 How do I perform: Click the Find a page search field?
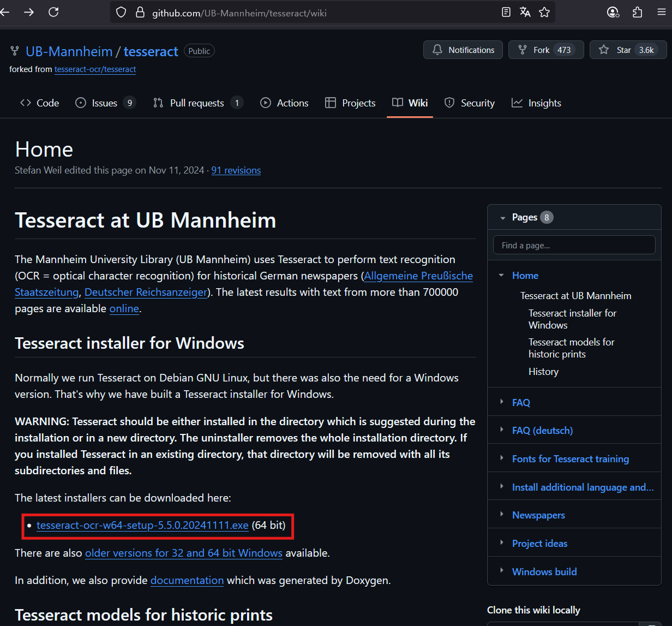click(x=574, y=245)
